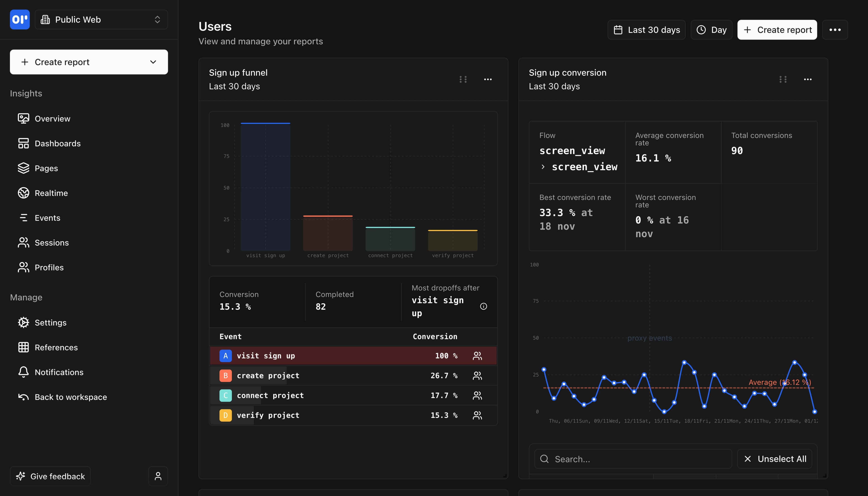Screen dimensions: 868x496
Task: Click the info icon beside the dropoff stat
Action: pyautogui.click(x=484, y=306)
